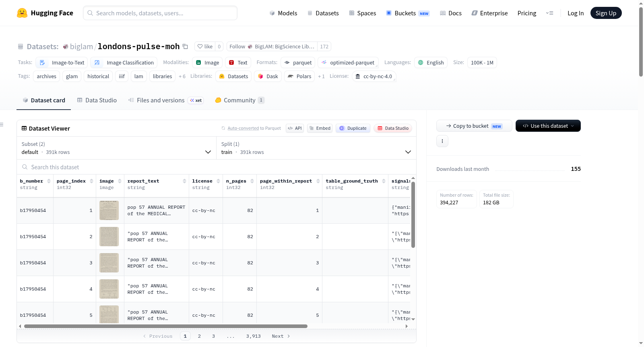The width and height of the screenshot is (644, 347).
Task: Sort the image column
Action: tap(120, 181)
